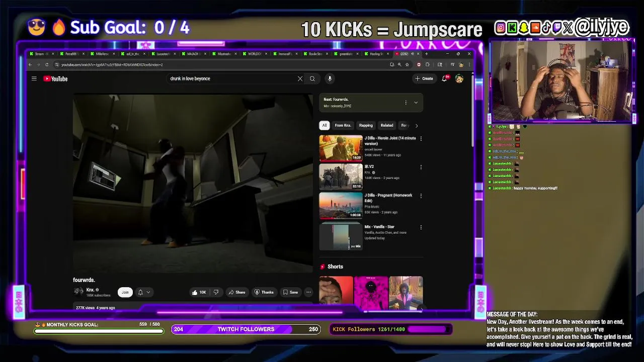Open the J Dilla Heroin Joint thumbnail
Viewport: 644px width, 362px height.
click(341, 148)
